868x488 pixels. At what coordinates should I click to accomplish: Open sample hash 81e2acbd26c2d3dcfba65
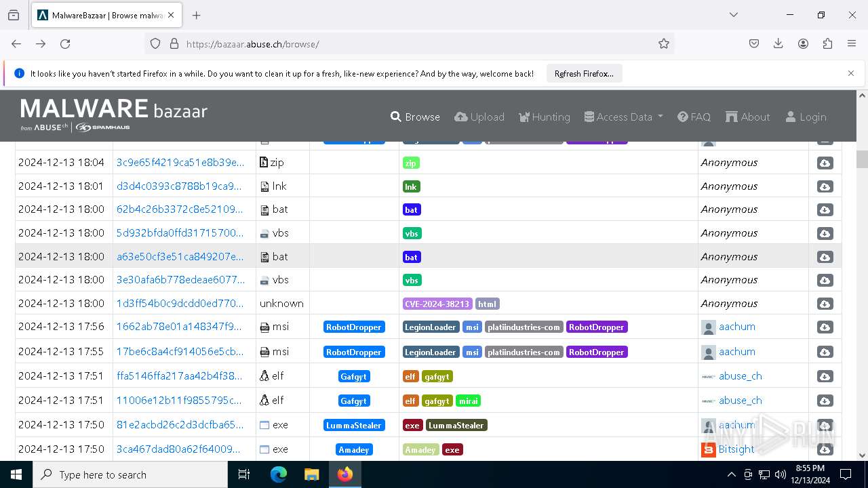pos(180,425)
